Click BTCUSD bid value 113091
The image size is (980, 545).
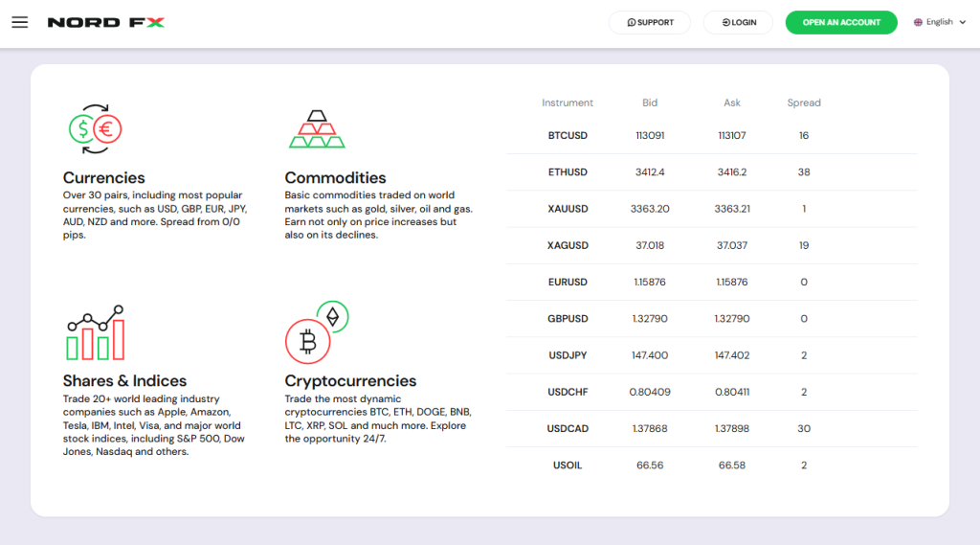pos(650,136)
